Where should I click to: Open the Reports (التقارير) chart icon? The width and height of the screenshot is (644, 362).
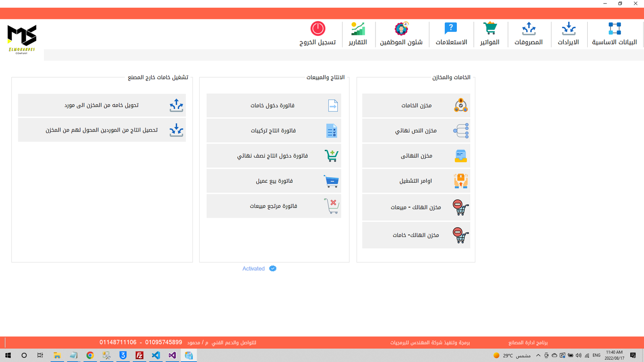pyautogui.click(x=357, y=29)
